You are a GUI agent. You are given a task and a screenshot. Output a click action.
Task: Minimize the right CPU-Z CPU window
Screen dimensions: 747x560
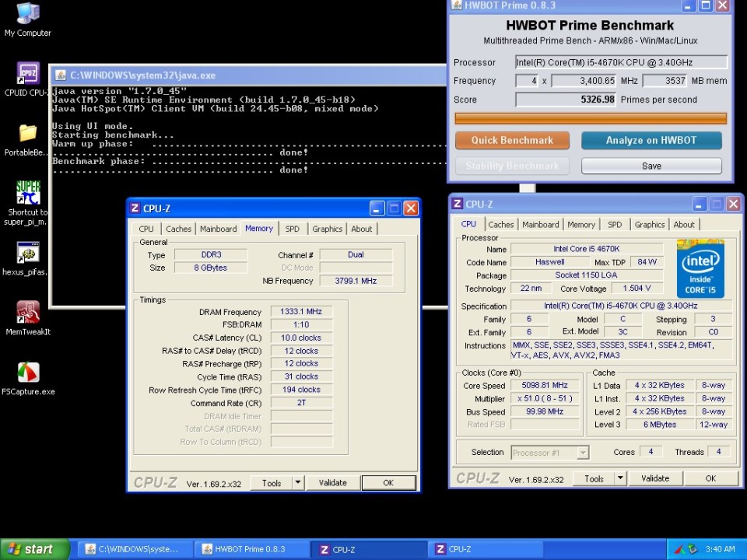(x=699, y=205)
